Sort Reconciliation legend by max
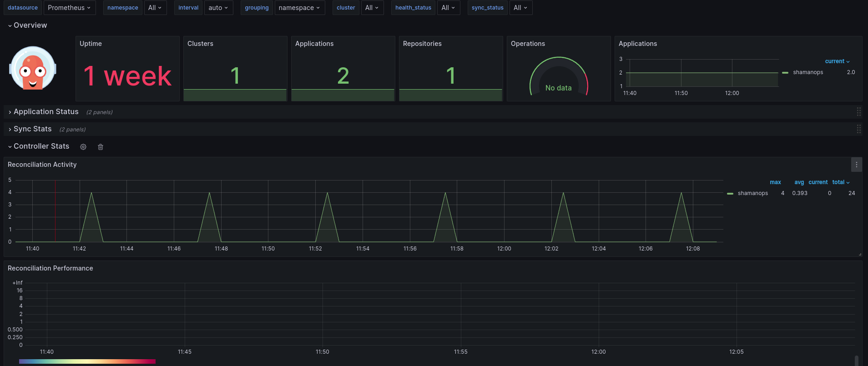This screenshot has height=366, width=868. (x=775, y=182)
